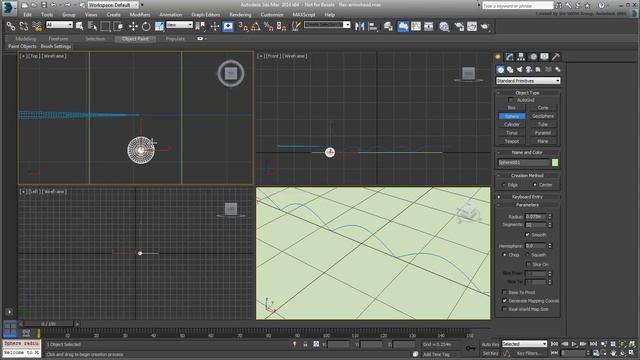Click the Teapot primitive button
Image resolution: width=640 pixels, height=360 pixels.
512,141
